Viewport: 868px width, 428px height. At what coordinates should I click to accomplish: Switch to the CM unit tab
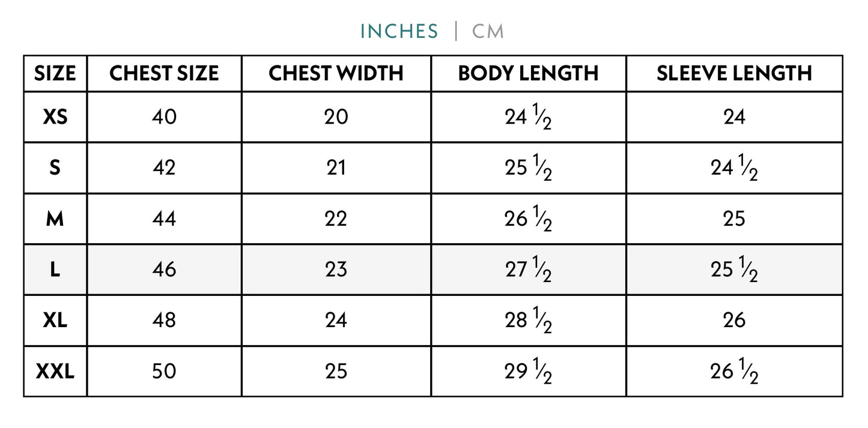488,31
